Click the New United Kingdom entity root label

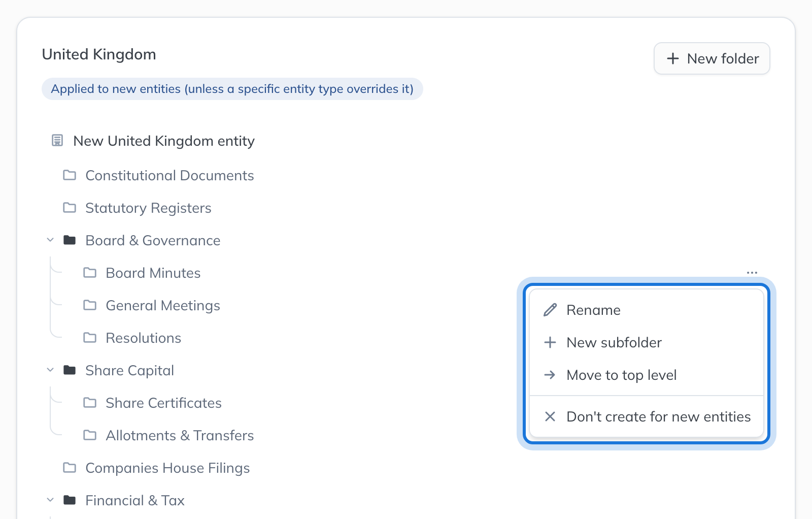(164, 141)
